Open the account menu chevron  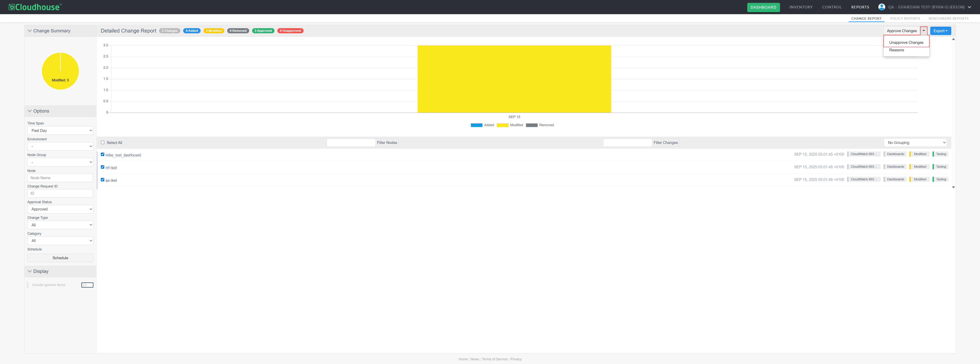tap(969, 7)
